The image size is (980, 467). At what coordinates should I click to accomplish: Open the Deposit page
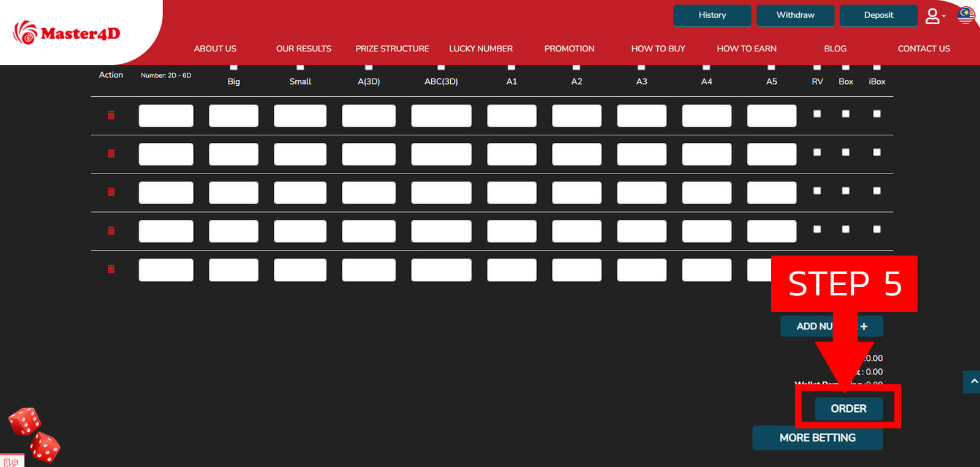878,15
